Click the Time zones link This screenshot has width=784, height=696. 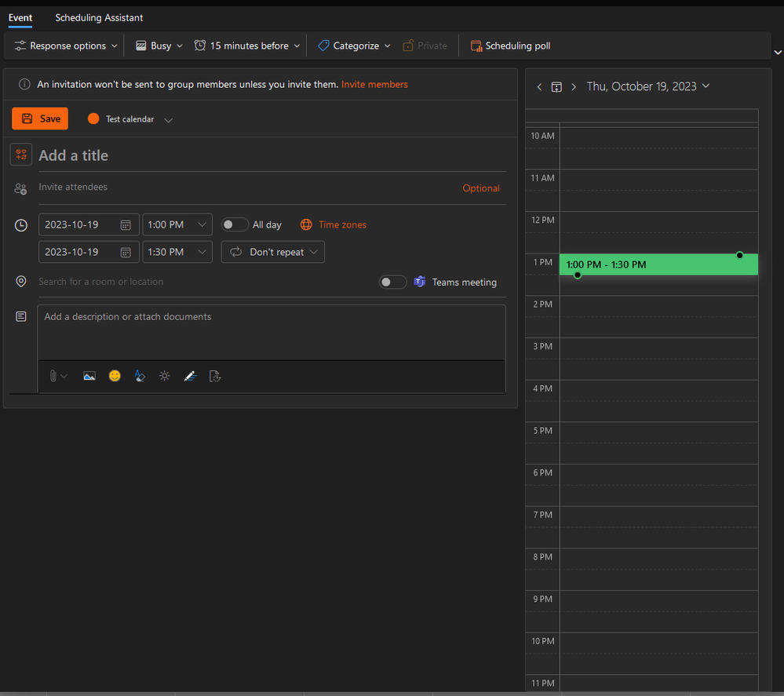click(342, 225)
